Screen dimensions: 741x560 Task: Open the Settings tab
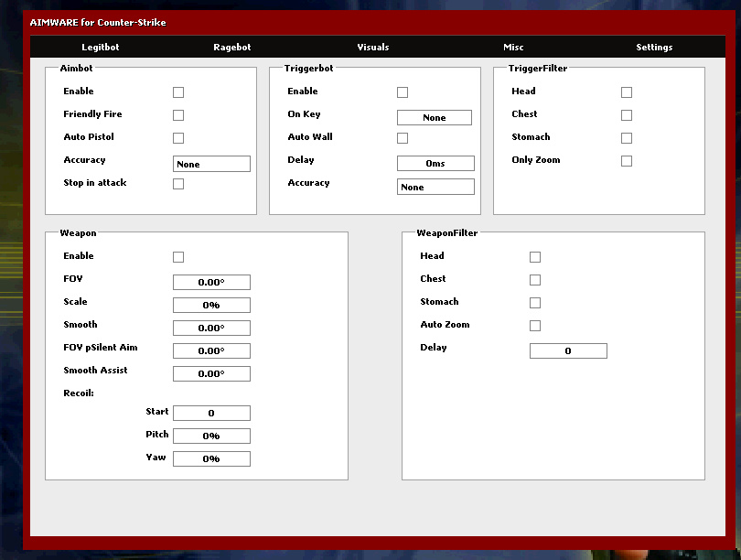coord(654,48)
